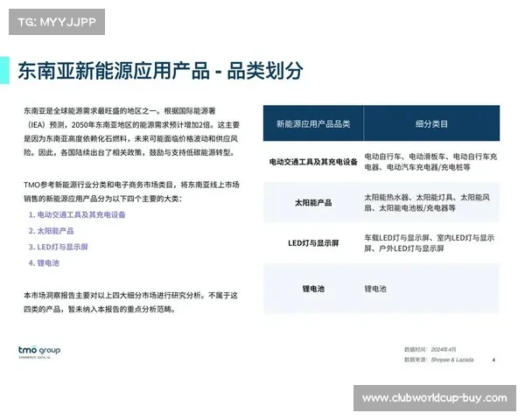Click the 细分类目 column header

(430, 124)
